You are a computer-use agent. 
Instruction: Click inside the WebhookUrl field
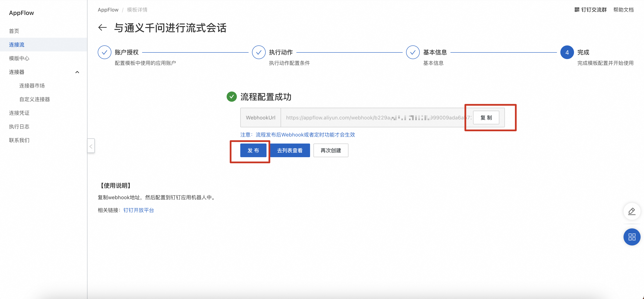[x=373, y=118]
